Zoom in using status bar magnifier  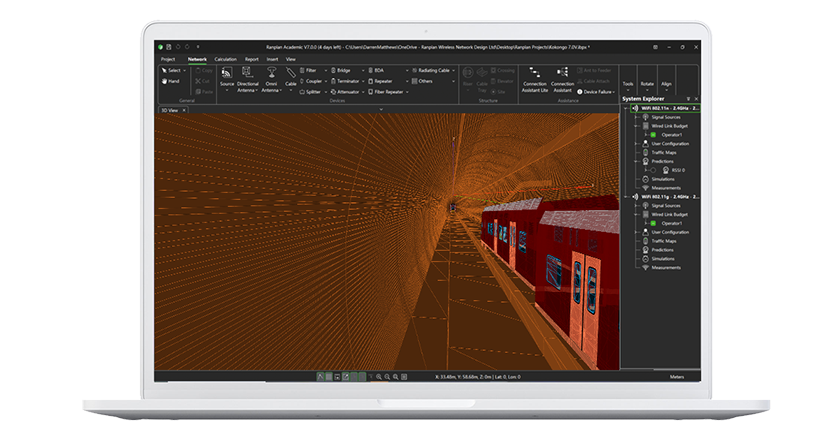379,377
